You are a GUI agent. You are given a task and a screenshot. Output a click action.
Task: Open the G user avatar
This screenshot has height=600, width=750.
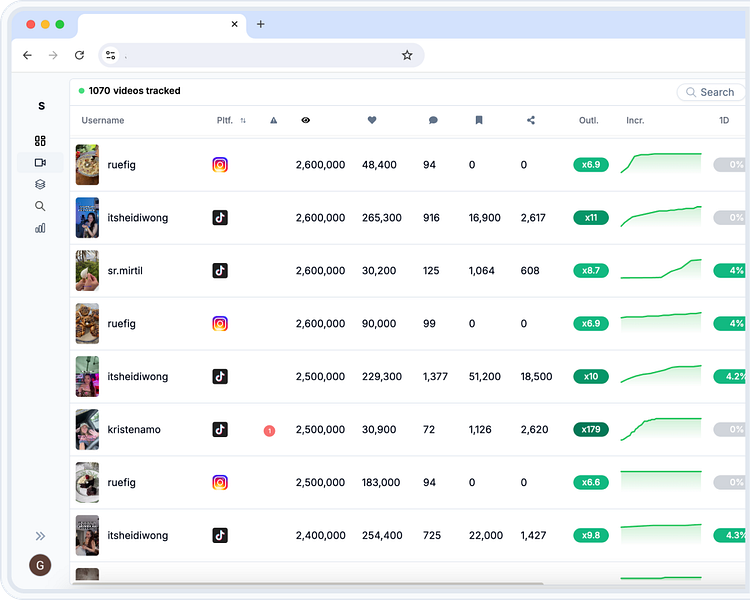tap(40, 566)
